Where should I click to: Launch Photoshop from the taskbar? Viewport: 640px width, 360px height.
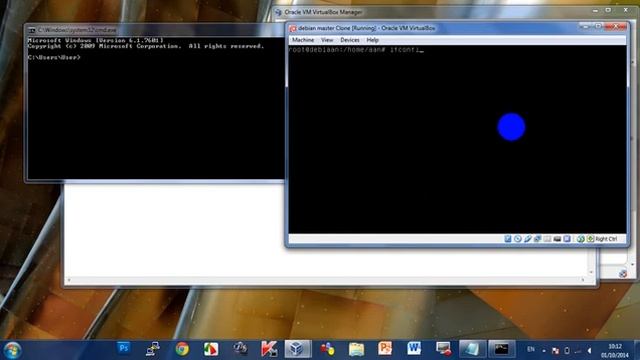click(123, 348)
